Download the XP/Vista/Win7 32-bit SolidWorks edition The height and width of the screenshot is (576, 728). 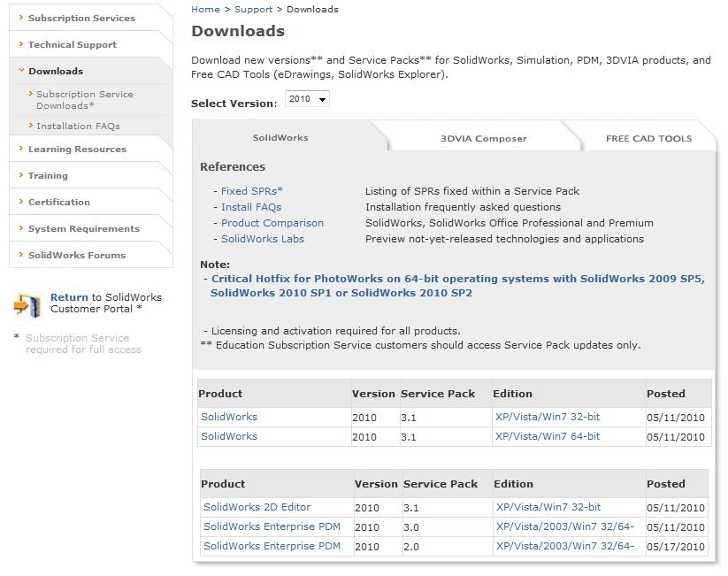[x=548, y=417]
